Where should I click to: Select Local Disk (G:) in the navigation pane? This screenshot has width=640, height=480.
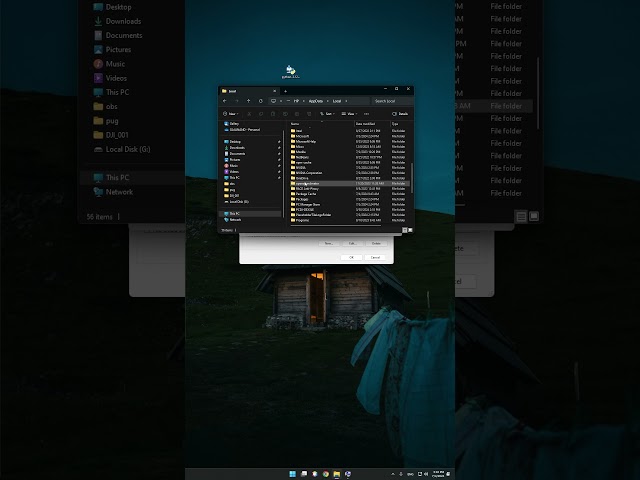[x=236, y=202]
